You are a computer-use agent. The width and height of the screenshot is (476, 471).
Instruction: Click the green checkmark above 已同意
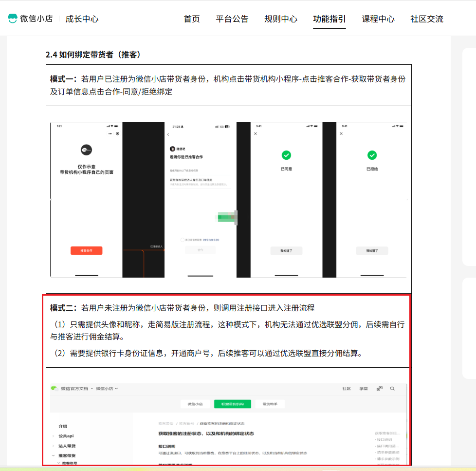pos(286,155)
